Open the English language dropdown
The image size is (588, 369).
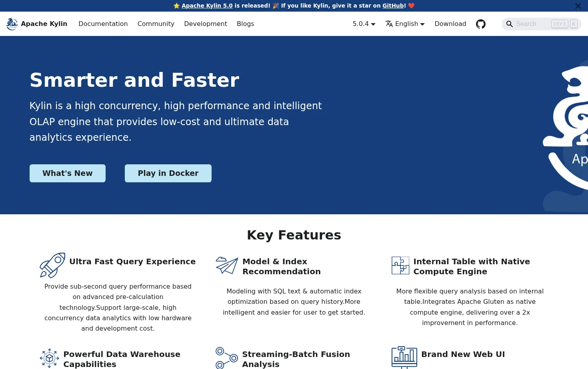click(405, 24)
